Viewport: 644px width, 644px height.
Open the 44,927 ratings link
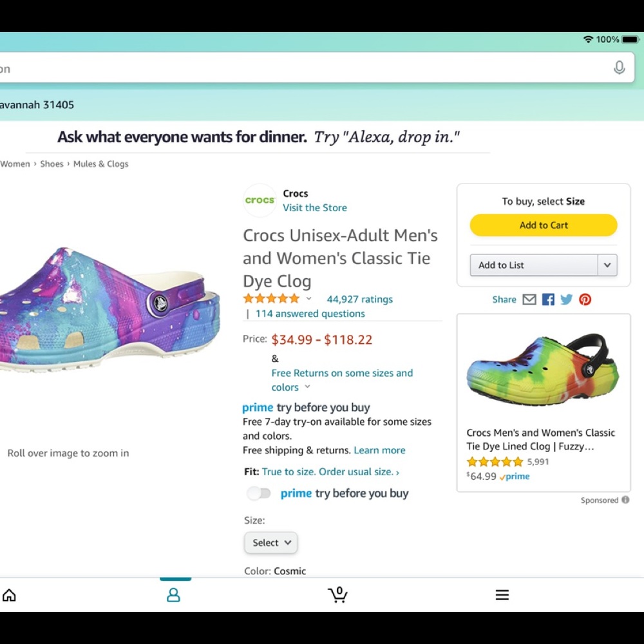click(359, 299)
